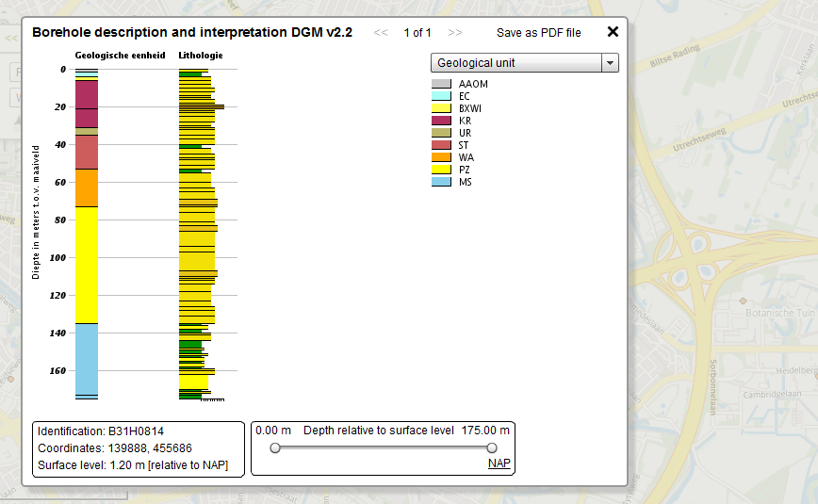Click the ST legend color swatch
Screen dimensions: 818x504
(442, 145)
